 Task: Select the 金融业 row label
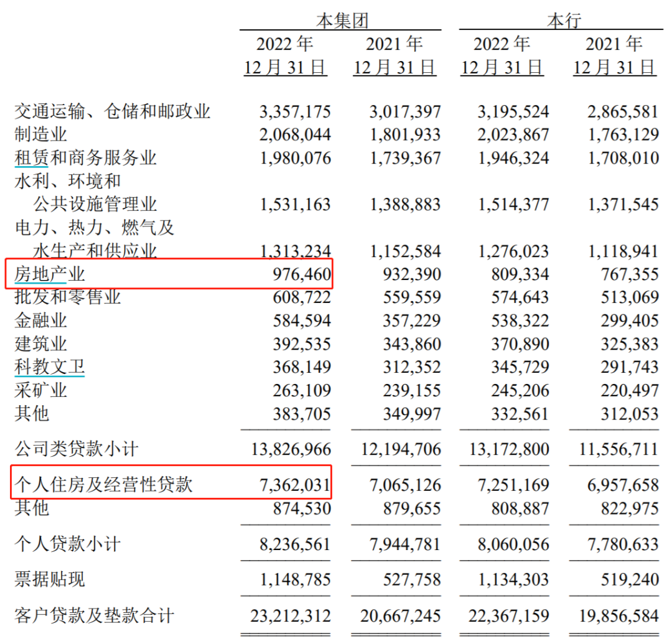coord(40,320)
